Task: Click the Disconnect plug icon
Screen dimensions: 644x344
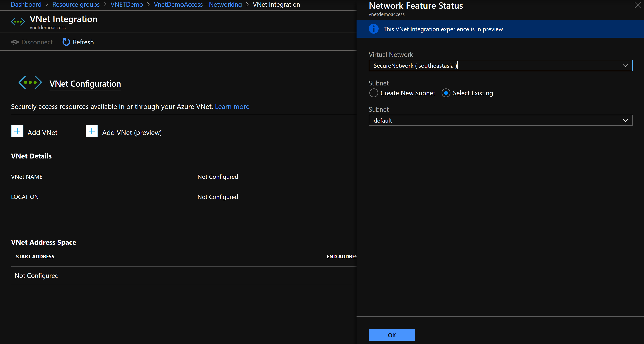Action: point(15,42)
